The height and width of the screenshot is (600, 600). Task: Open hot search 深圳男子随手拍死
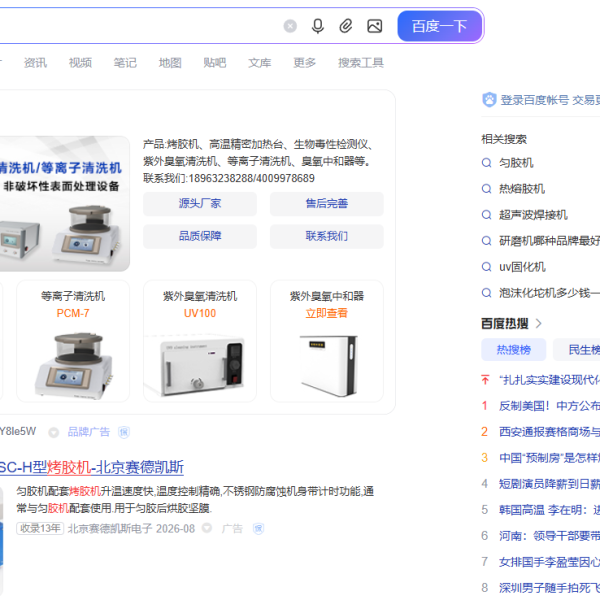[x=549, y=588]
